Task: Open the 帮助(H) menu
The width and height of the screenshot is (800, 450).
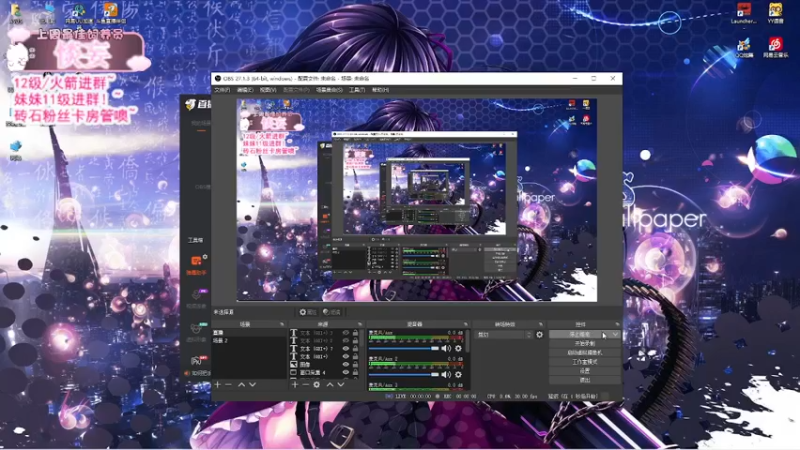Action: click(x=380, y=90)
